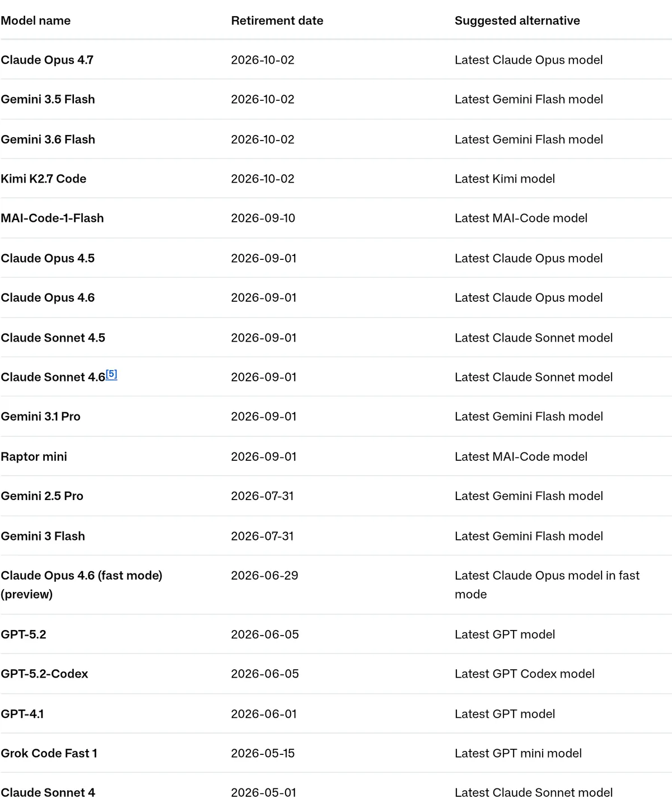Image resolution: width=672 pixels, height=812 pixels.
Task: Click 'Latest Kimi model' suggested alternative
Action: (505, 179)
